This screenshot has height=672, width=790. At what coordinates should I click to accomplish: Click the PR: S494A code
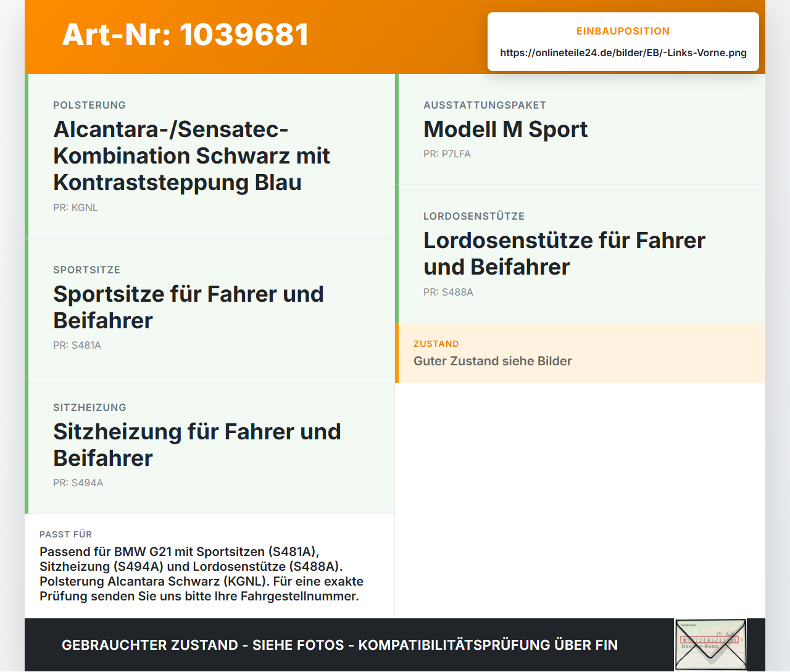click(x=78, y=483)
